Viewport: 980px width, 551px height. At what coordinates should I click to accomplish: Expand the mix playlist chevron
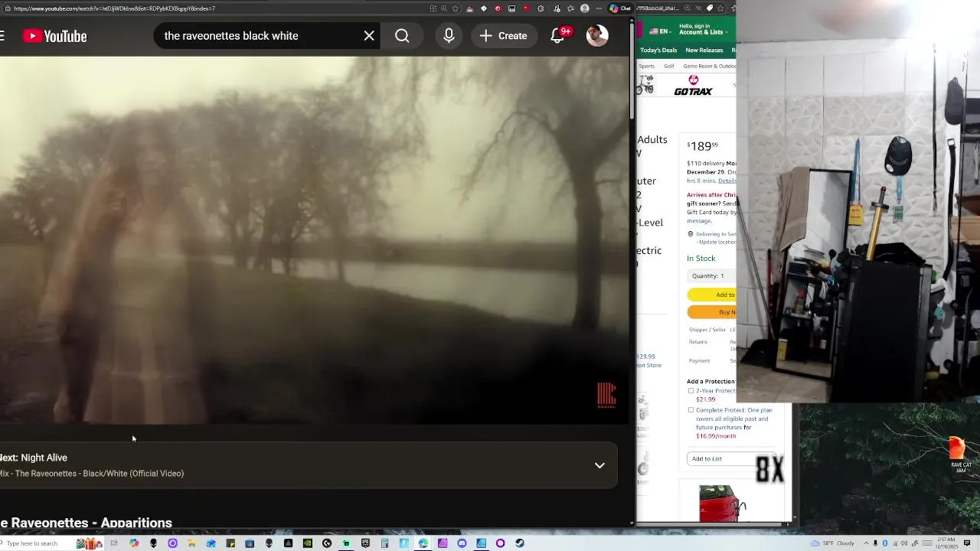(x=599, y=465)
